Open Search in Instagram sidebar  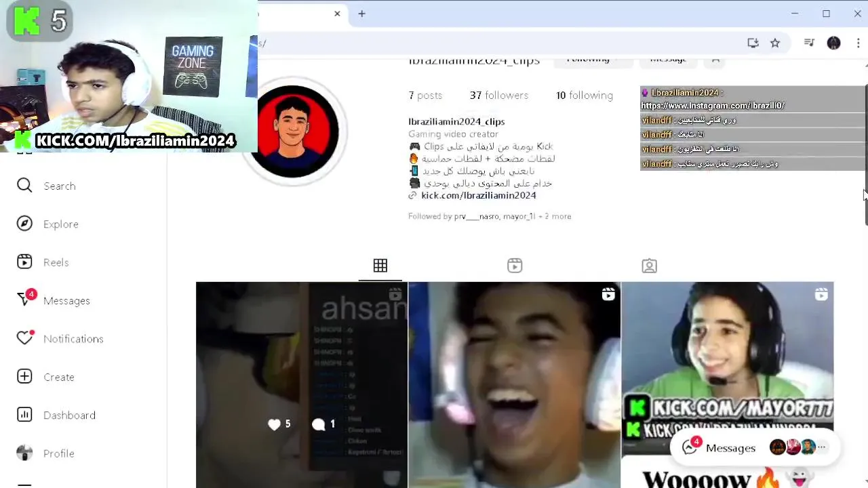point(46,186)
